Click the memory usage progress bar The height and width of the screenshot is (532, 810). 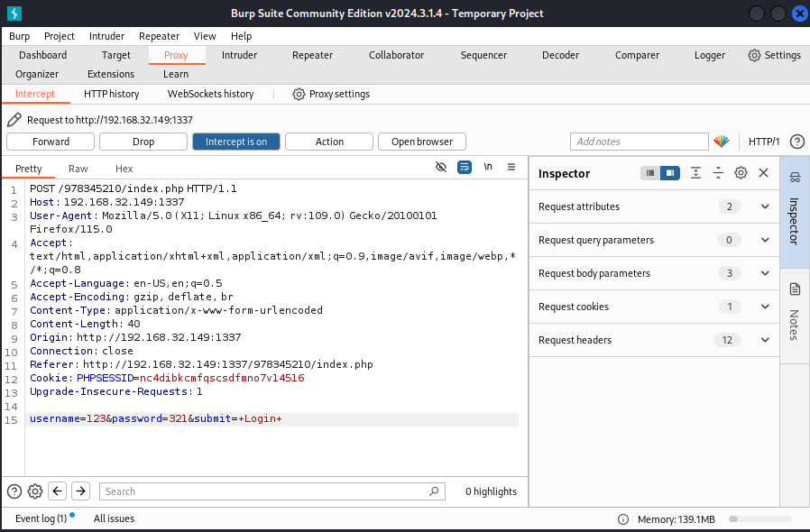pos(759,519)
